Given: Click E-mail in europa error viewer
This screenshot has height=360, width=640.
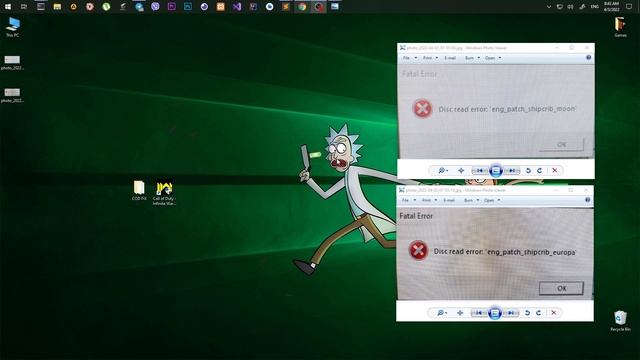Looking at the screenshot, I should [x=449, y=200].
